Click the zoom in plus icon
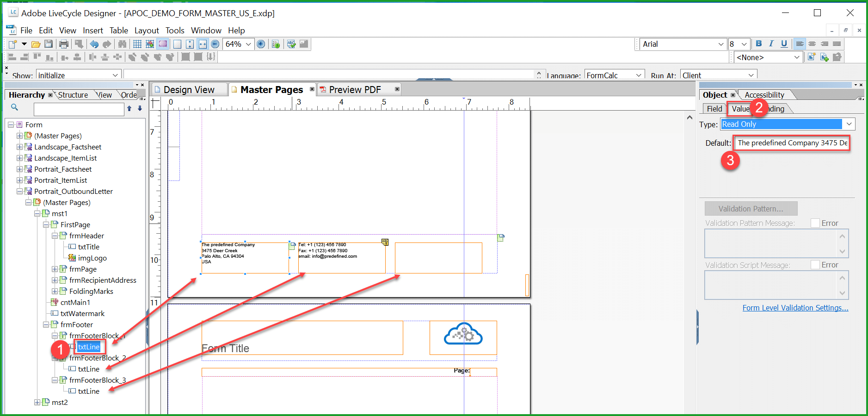Viewport: 868px width, 416px height. [261, 44]
